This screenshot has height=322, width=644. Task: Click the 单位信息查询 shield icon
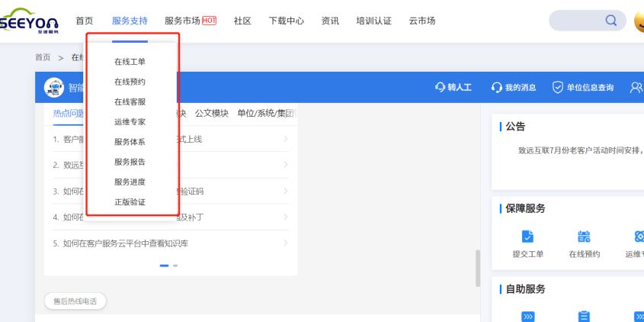[558, 88]
